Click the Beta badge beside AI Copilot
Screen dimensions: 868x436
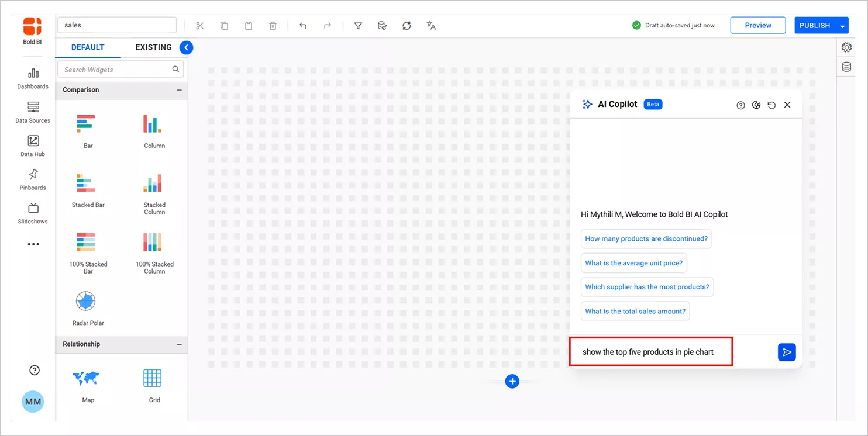[x=653, y=105]
